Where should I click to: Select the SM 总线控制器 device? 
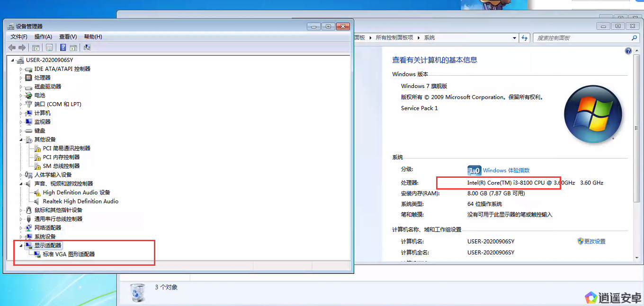(x=61, y=166)
